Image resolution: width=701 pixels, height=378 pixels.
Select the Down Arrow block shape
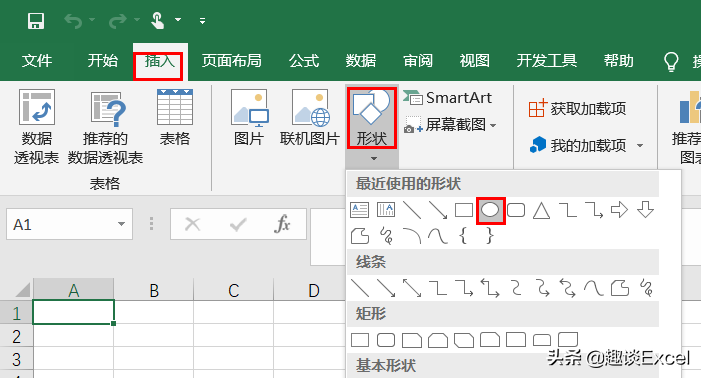tap(646, 210)
